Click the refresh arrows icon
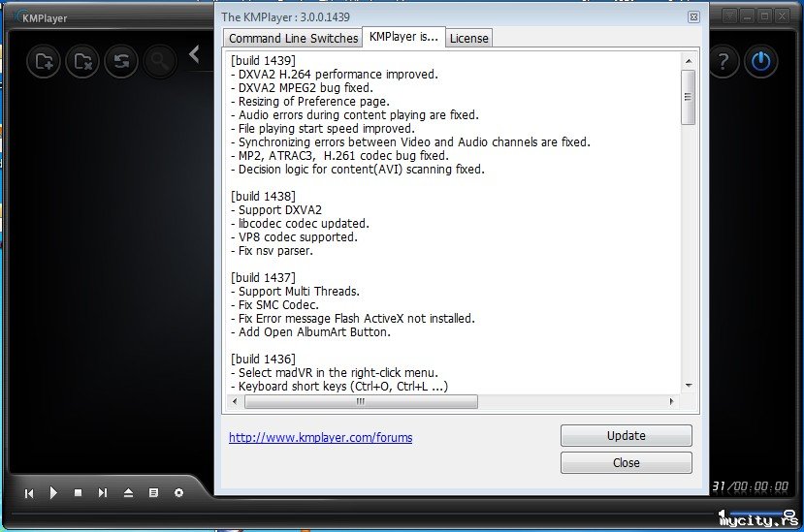 click(x=121, y=61)
